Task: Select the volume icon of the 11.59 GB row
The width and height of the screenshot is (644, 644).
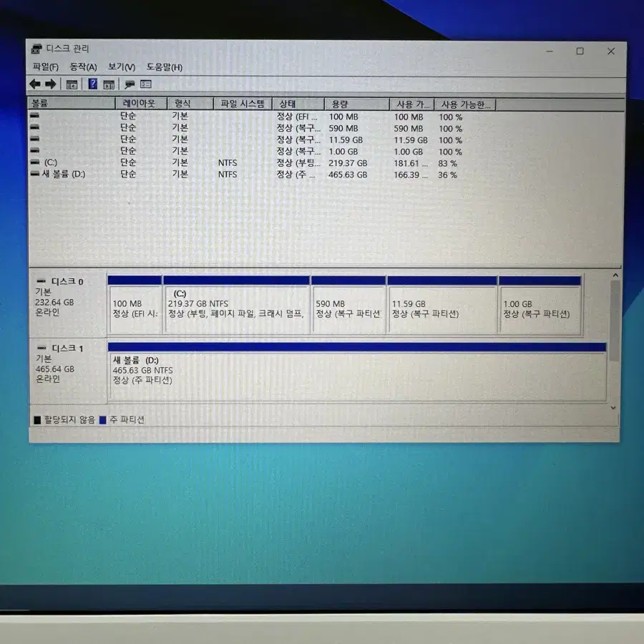Action: pos(34,139)
